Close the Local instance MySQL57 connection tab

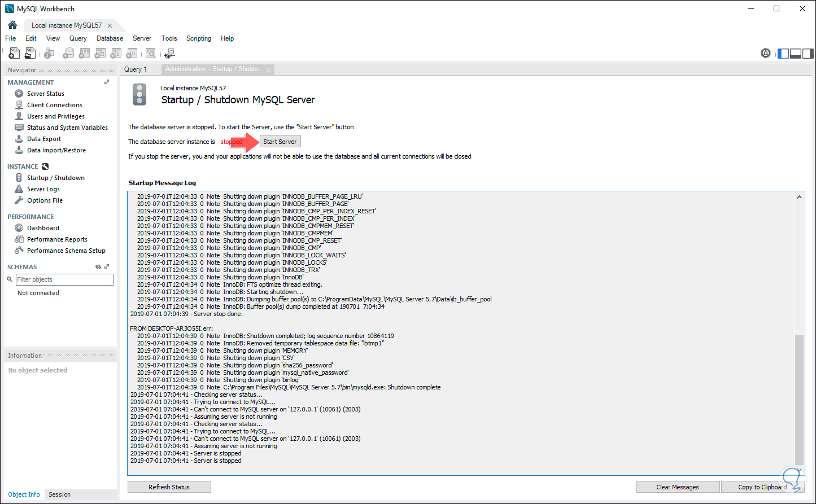(x=110, y=25)
